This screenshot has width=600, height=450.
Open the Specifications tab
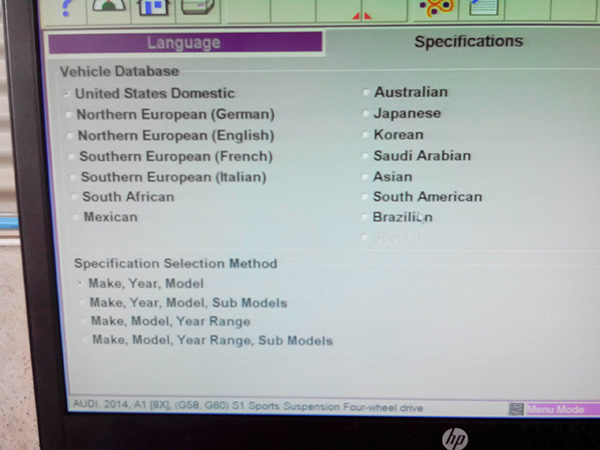468,41
